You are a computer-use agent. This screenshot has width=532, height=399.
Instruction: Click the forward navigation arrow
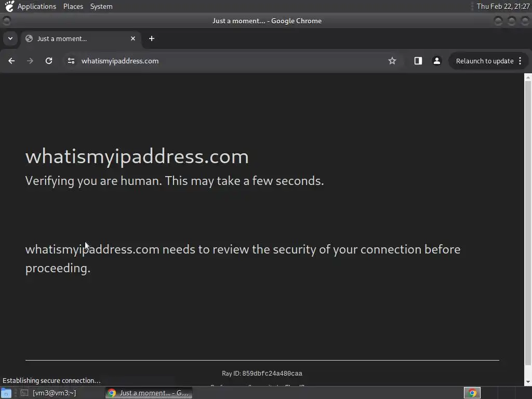pos(30,61)
